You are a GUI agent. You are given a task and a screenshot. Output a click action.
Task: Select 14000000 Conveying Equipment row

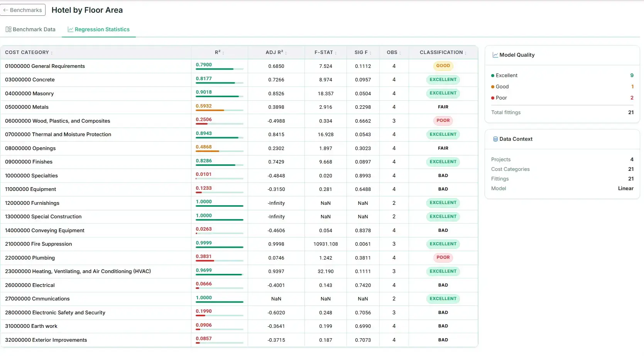click(x=239, y=230)
